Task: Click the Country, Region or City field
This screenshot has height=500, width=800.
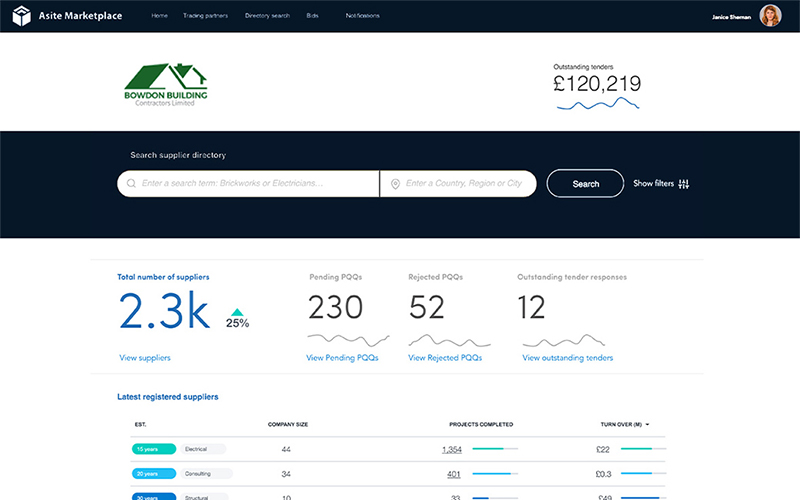Action: click(x=458, y=184)
